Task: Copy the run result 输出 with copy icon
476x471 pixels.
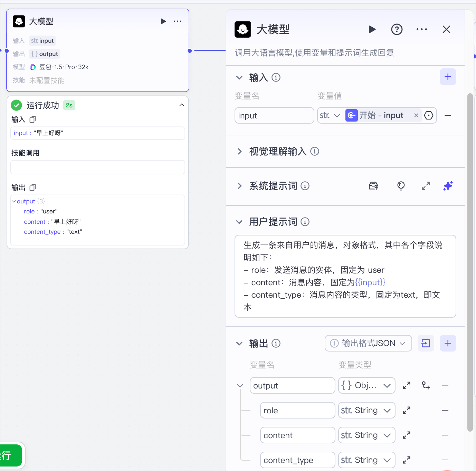Action: tap(32, 188)
